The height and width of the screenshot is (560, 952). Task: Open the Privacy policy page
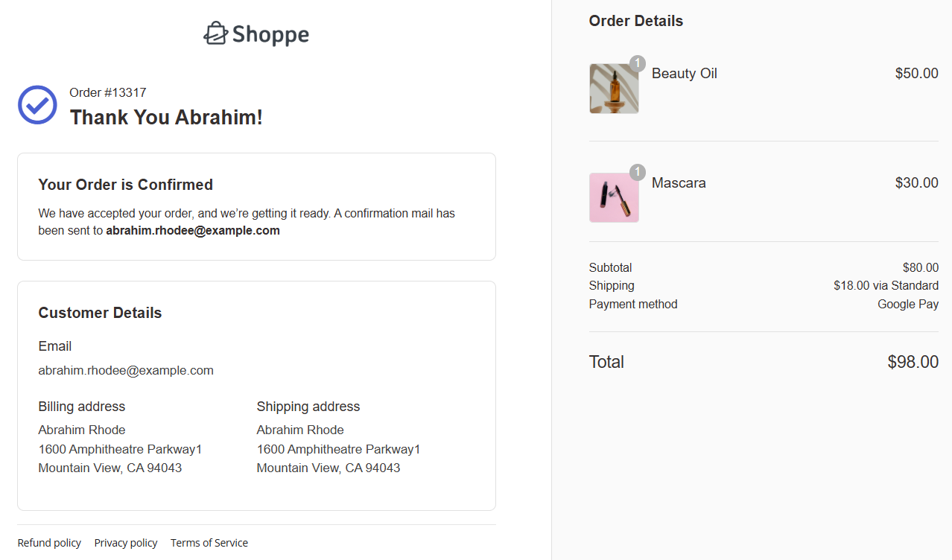(125, 543)
